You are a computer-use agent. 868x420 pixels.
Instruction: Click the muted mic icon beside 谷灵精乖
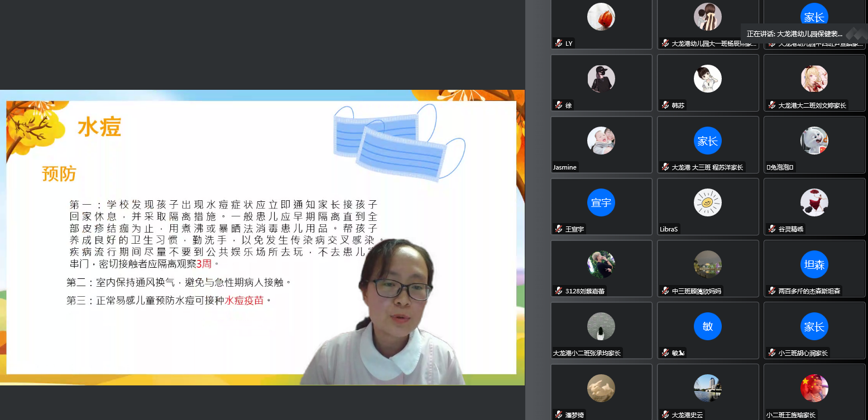[x=772, y=229]
